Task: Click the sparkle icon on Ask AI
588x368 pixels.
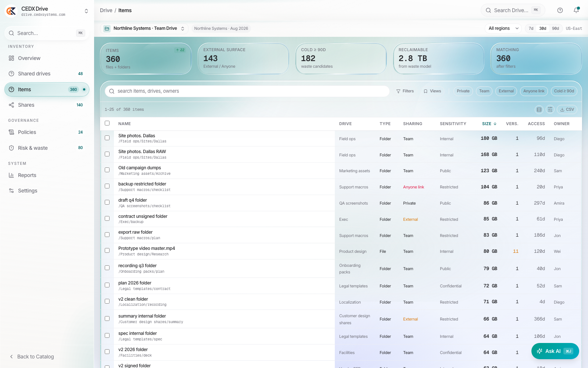Action: pyautogui.click(x=539, y=351)
